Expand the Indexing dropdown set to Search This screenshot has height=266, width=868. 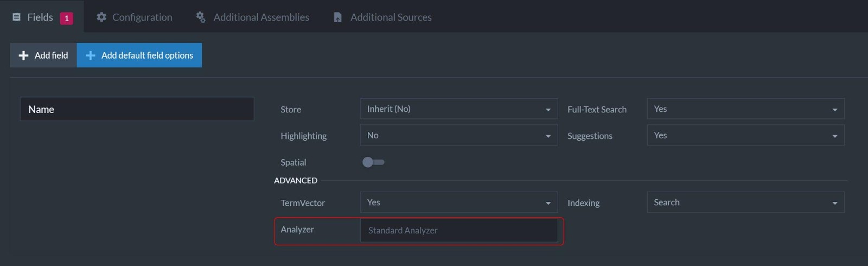pos(745,202)
